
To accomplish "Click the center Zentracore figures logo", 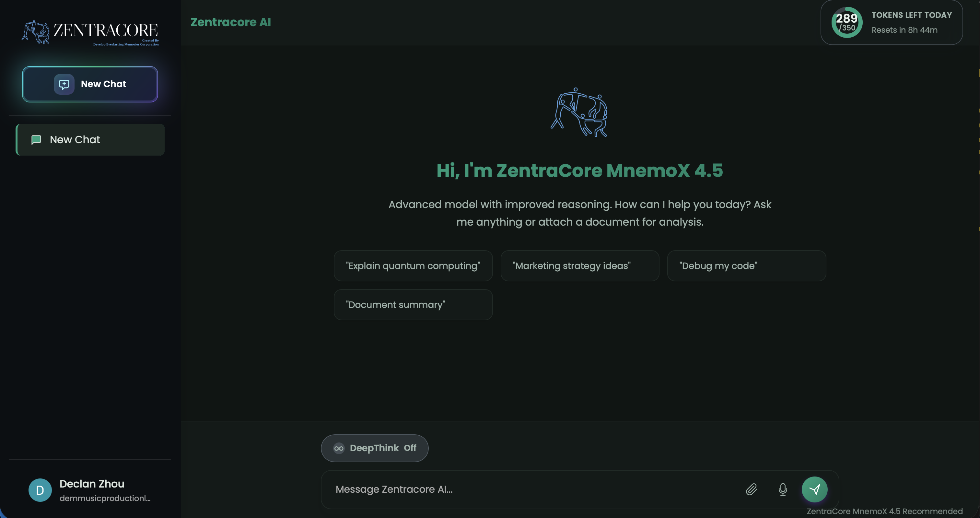I will (579, 112).
